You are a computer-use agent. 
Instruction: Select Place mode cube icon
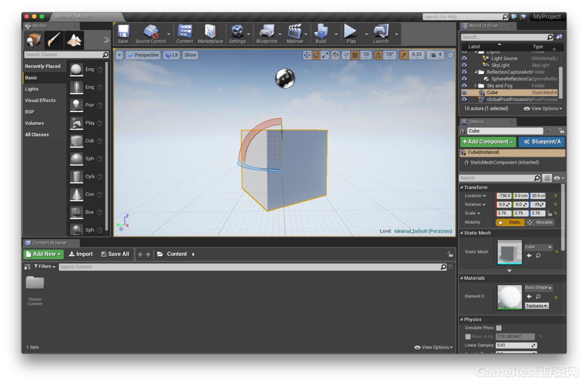coord(34,40)
